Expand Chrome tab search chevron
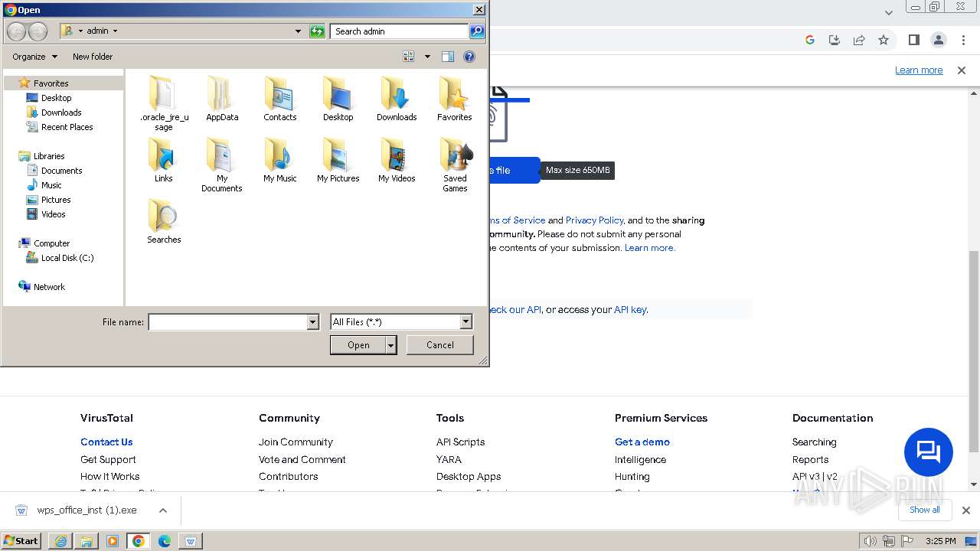980x551 pixels. tap(888, 12)
